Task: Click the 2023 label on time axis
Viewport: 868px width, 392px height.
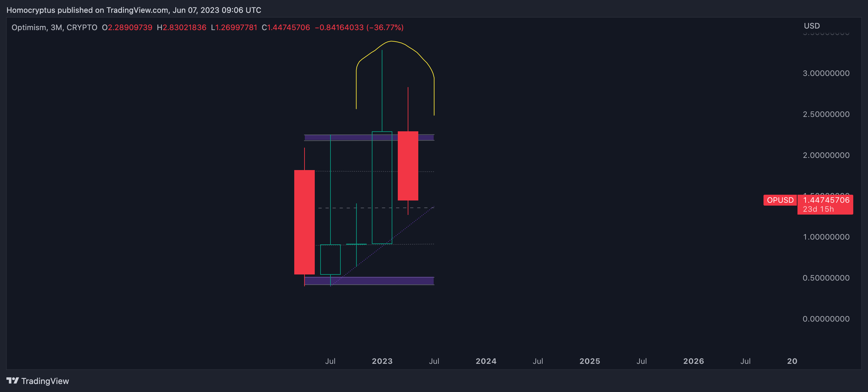Action: pos(382,361)
